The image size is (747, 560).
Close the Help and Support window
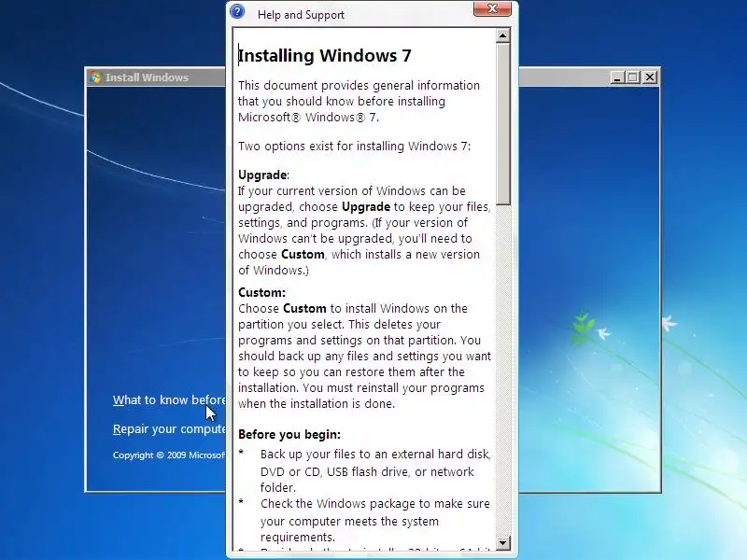(x=492, y=9)
